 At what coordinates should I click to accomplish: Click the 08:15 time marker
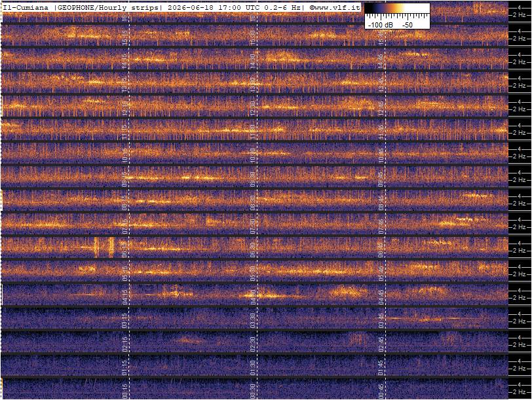click(x=125, y=203)
